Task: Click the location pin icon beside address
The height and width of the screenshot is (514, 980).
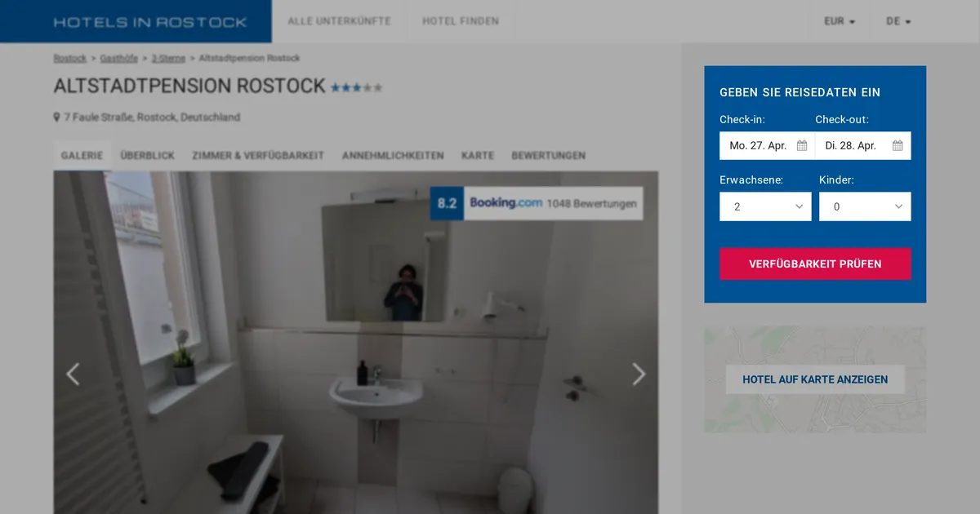Action: coord(57,117)
